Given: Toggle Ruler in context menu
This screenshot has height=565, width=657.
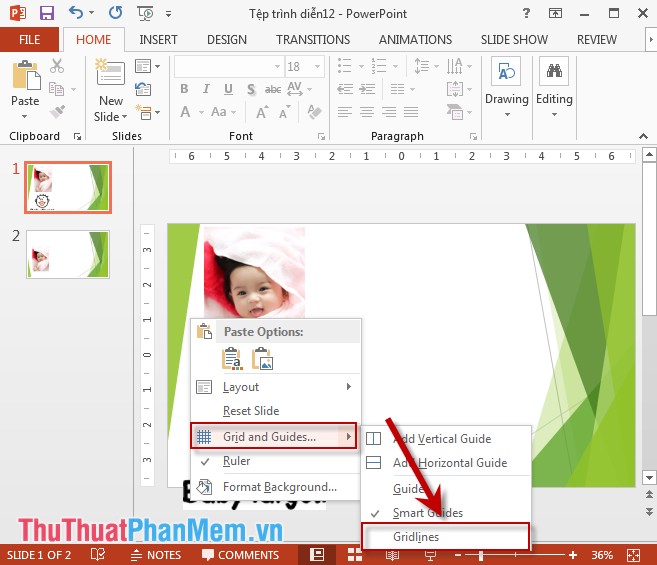Looking at the screenshot, I should 275,461.
